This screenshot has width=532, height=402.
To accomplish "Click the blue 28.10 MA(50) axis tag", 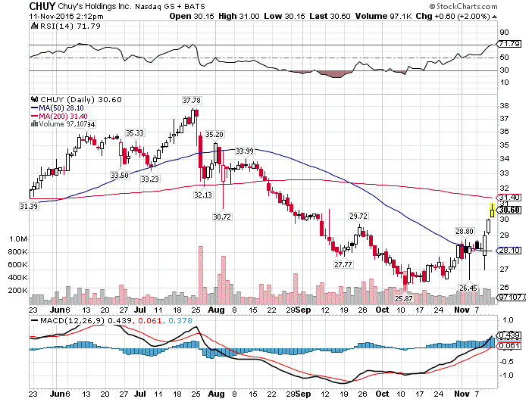I will point(509,251).
